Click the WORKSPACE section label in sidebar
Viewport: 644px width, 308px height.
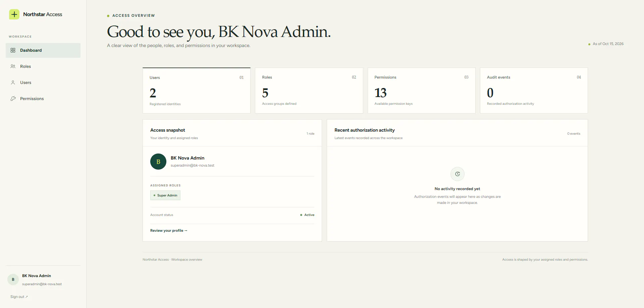click(x=20, y=37)
